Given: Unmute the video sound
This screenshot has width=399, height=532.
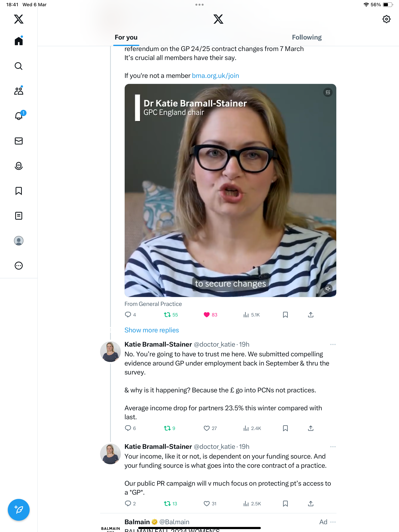Looking at the screenshot, I should coord(328,288).
